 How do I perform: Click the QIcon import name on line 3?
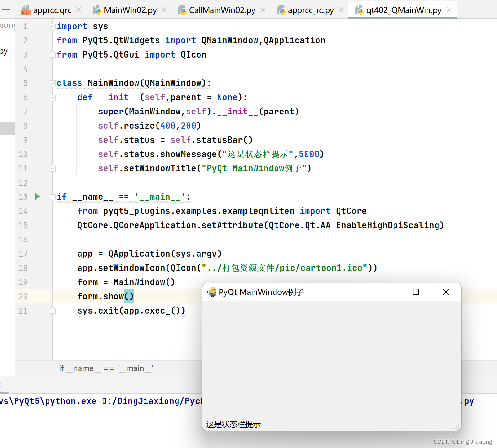pyautogui.click(x=194, y=55)
